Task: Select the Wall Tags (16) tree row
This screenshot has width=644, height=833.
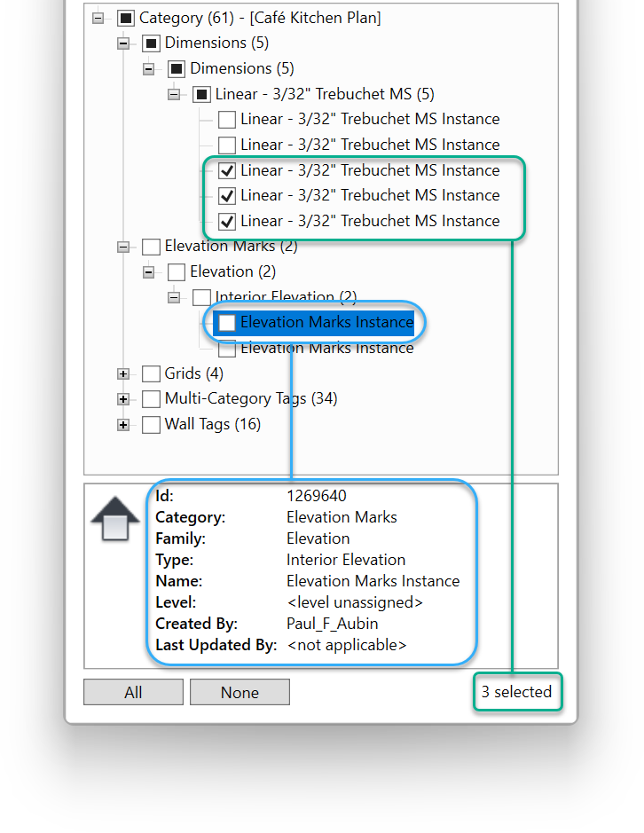Action: tap(213, 424)
